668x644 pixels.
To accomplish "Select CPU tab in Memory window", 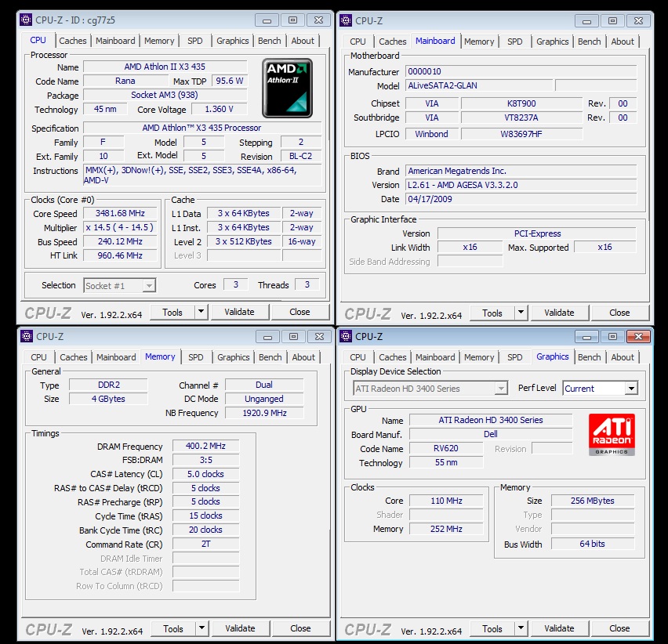I will click(x=38, y=357).
